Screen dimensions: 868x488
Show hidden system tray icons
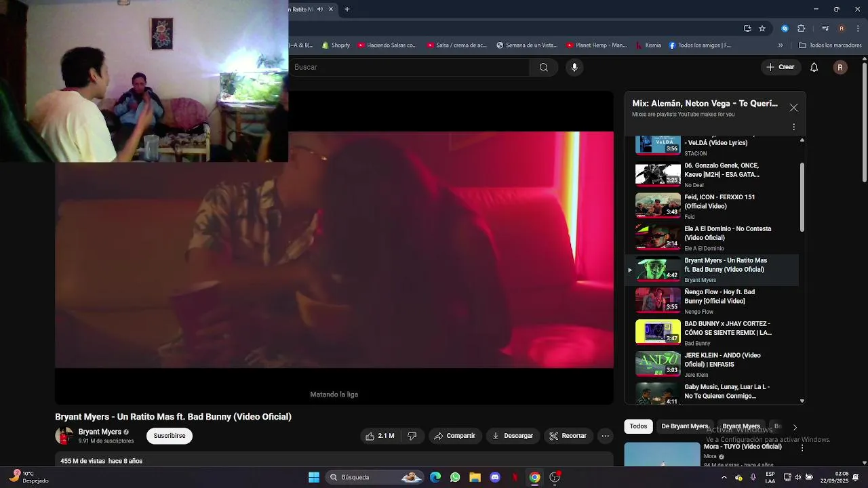point(724,477)
